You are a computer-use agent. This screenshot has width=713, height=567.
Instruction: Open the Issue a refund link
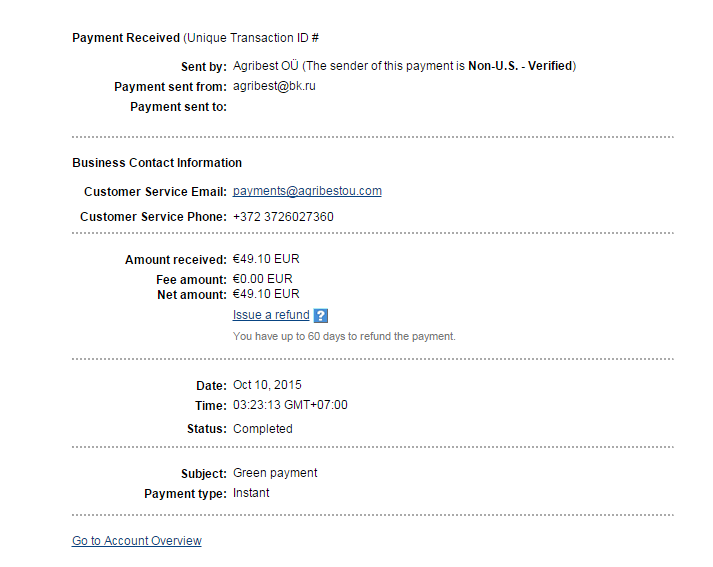271,315
